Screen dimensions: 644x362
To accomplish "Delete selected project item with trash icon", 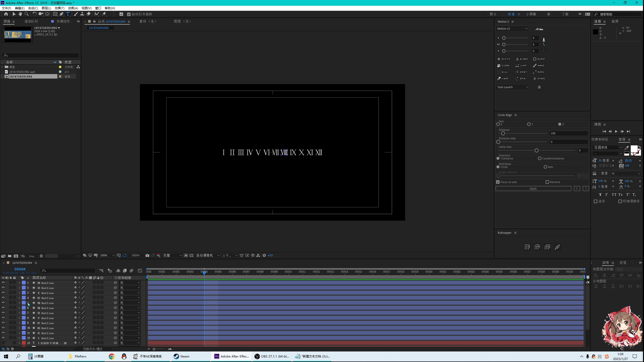I will click(41, 256).
